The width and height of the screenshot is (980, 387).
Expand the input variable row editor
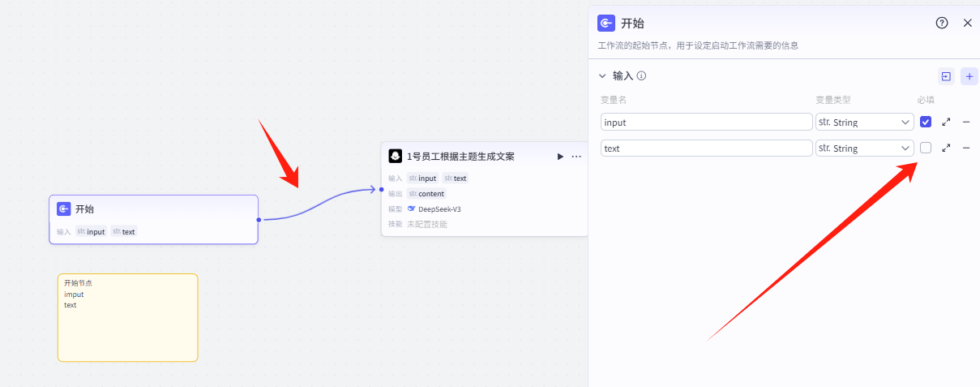coord(946,123)
